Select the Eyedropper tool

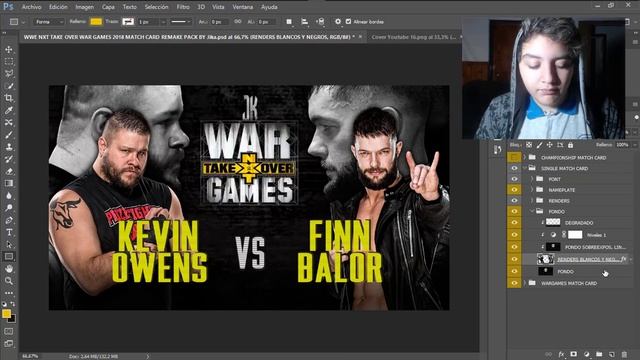coord(9,110)
